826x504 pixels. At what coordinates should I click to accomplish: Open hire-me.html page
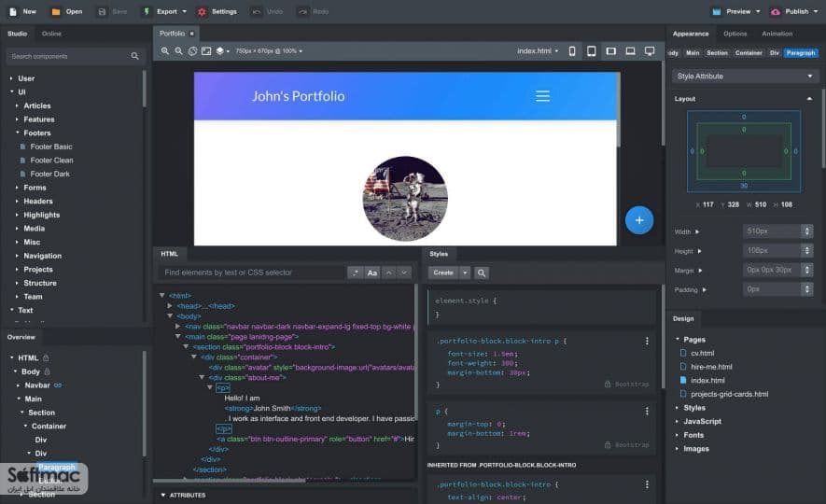pos(711,367)
